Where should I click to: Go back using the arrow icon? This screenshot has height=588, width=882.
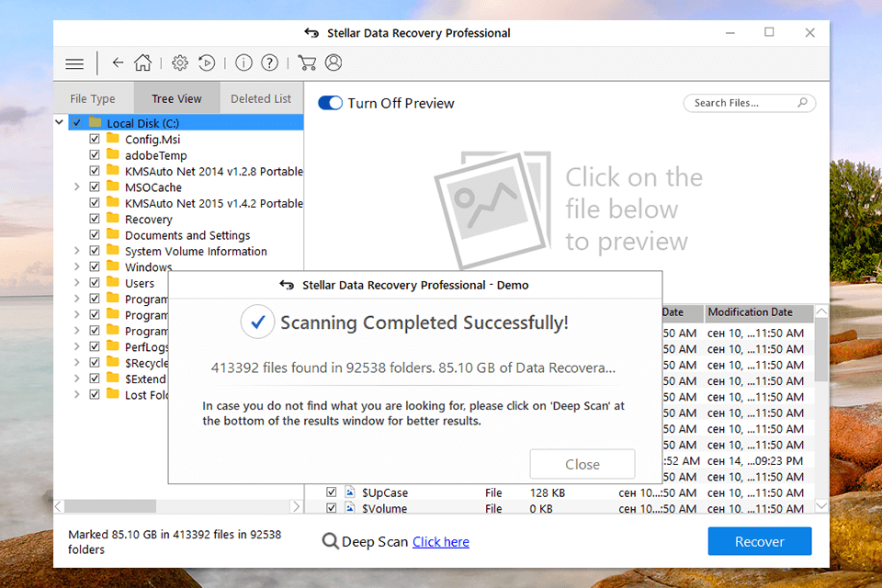(x=118, y=63)
